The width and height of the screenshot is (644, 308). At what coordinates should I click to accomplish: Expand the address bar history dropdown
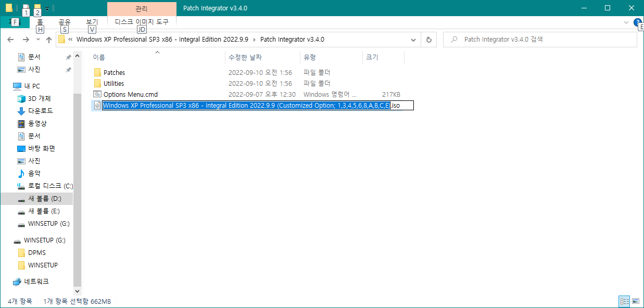pos(414,40)
